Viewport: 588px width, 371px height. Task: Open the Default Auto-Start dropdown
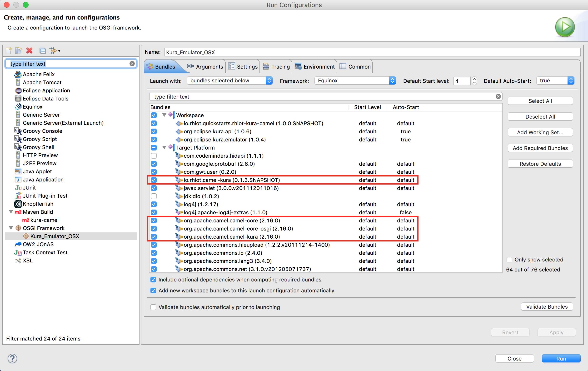click(x=555, y=80)
